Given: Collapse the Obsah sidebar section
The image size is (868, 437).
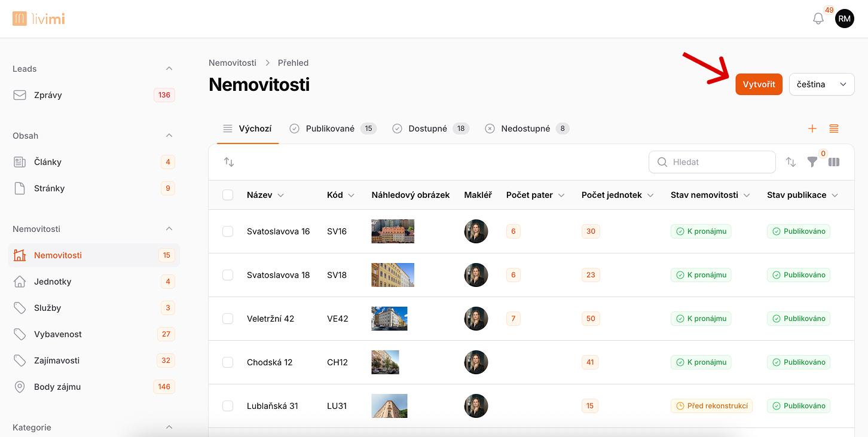Looking at the screenshot, I should click(x=169, y=136).
